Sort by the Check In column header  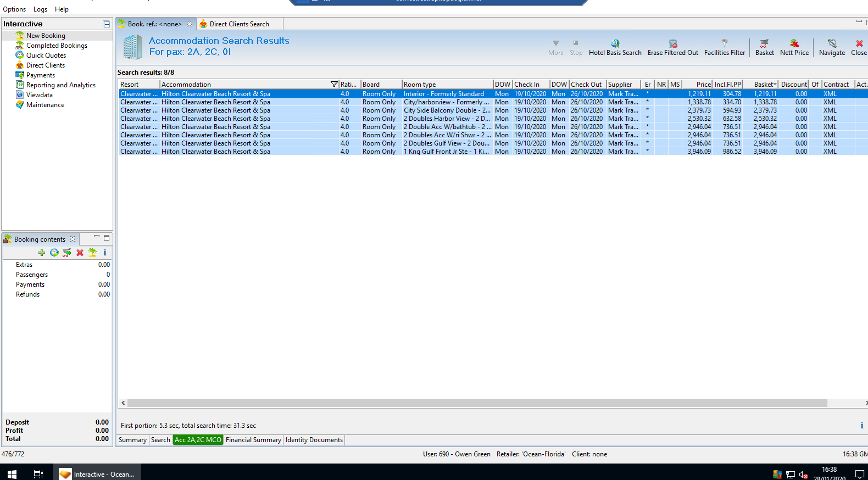point(531,85)
